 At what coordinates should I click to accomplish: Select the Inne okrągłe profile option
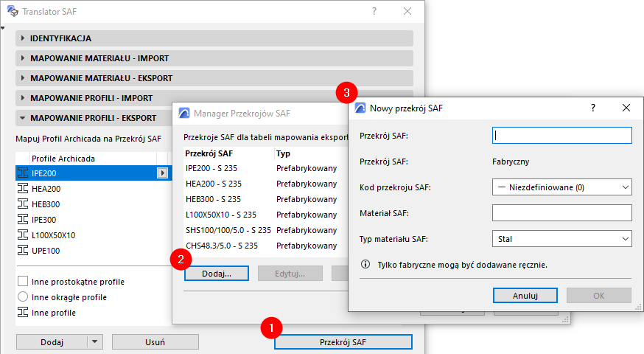coord(23,297)
